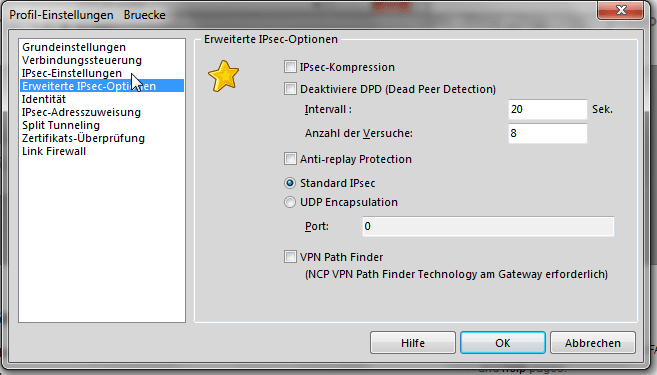
Task: Open Grundeinstellungen in the sidebar list
Action: [x=74, y=47]
